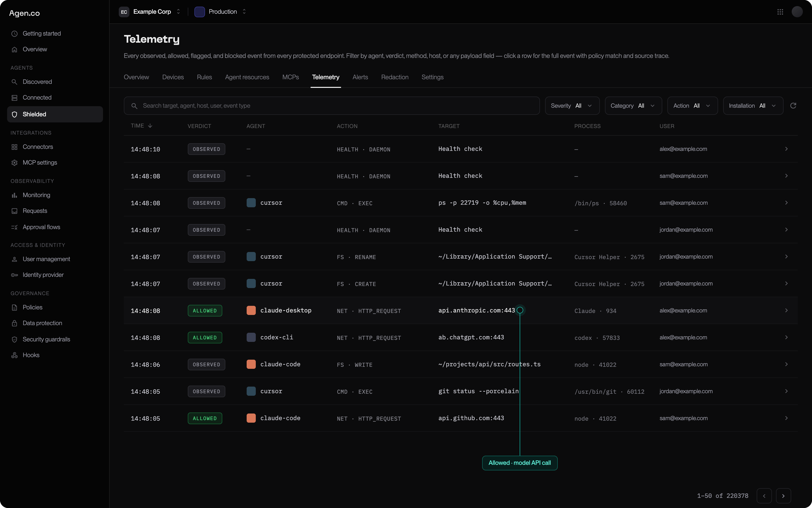This screenshot has height=508, width=812.
Task: Click the cursor swatch in git status row
Action: click(x=251, y=391)
